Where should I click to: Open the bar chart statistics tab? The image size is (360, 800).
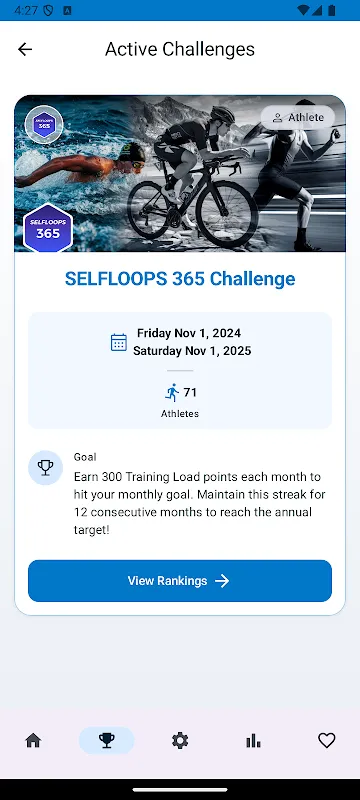coord(253,740)
